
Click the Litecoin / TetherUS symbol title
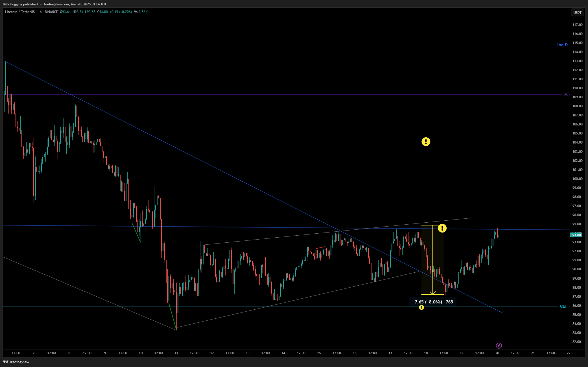20,12
